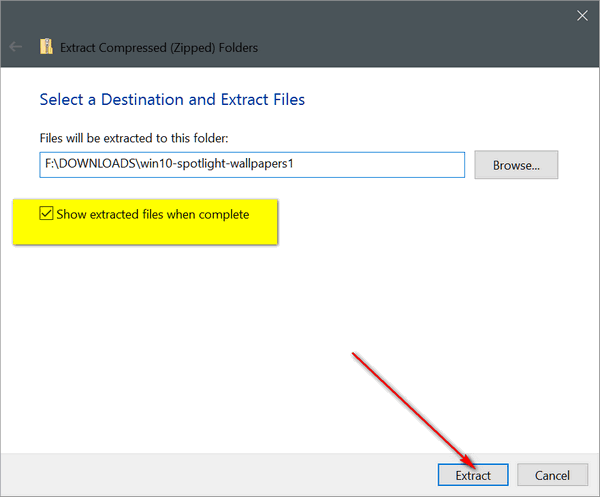The width and height of the screenshot is (600, 497).
Task: Cancel the extraction dialog
Action: point(552,475)
